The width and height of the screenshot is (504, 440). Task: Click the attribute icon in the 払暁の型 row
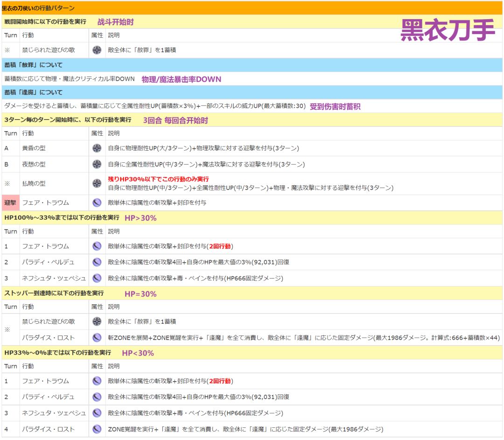(97, 183)
